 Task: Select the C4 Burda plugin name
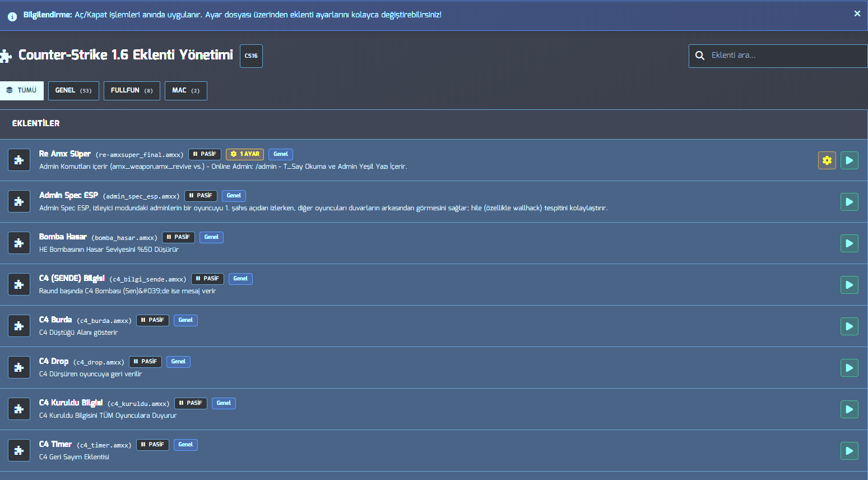coord(55,320)
